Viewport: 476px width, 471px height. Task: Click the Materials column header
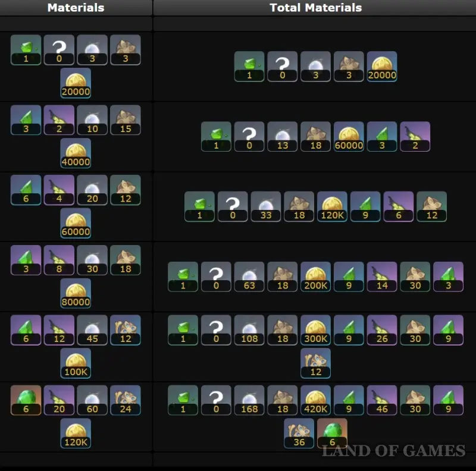coord(76,8)
